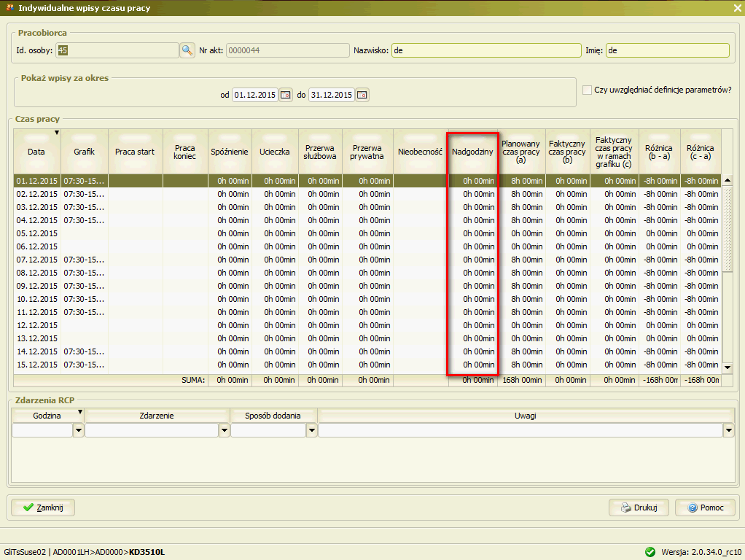Click the Praca koniec column header
The image size is (745, 560).
[x=185, y=152]
